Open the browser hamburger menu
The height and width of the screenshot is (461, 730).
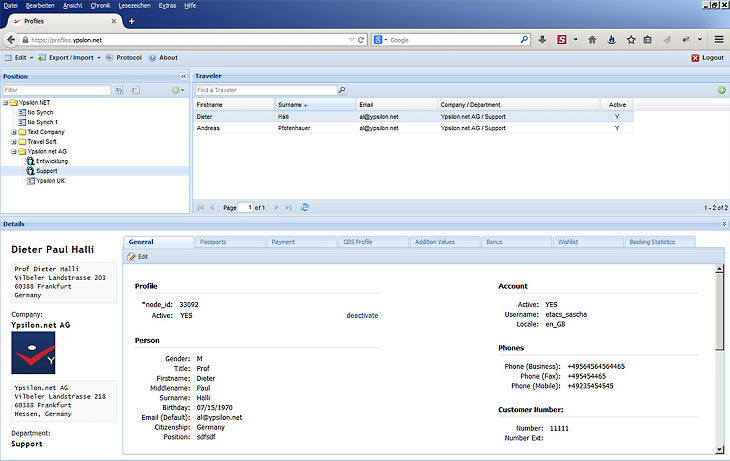719,40
